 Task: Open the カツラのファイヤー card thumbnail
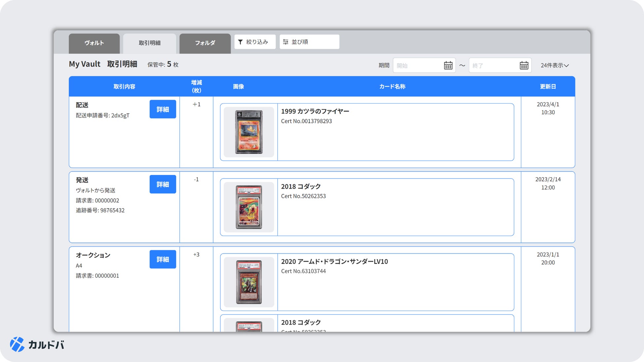[249, 132]
